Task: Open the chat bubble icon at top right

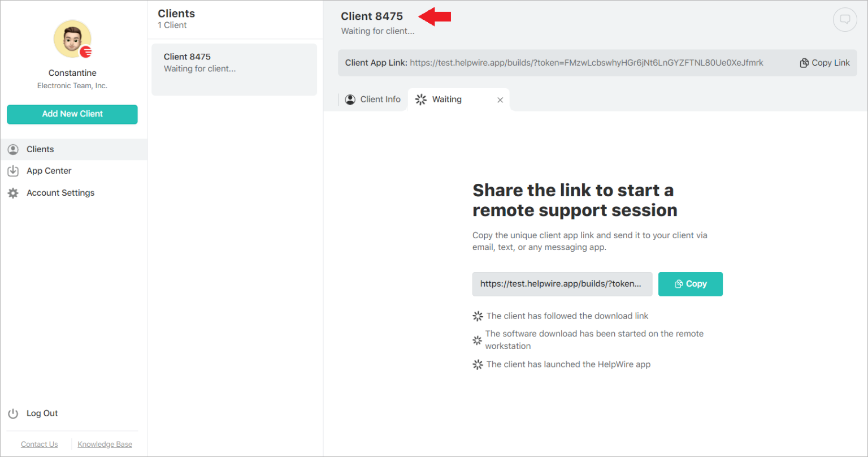Action: coord(845,19)
